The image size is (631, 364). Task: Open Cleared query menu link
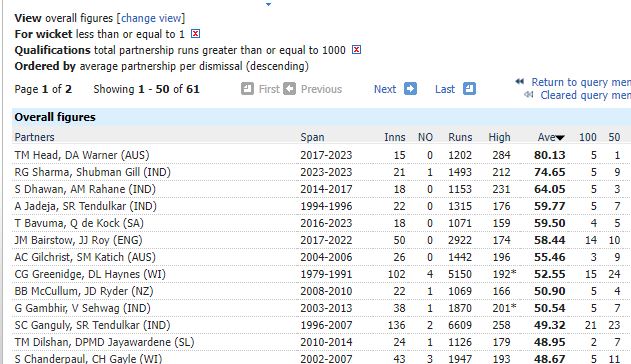(x=586, y=95)
